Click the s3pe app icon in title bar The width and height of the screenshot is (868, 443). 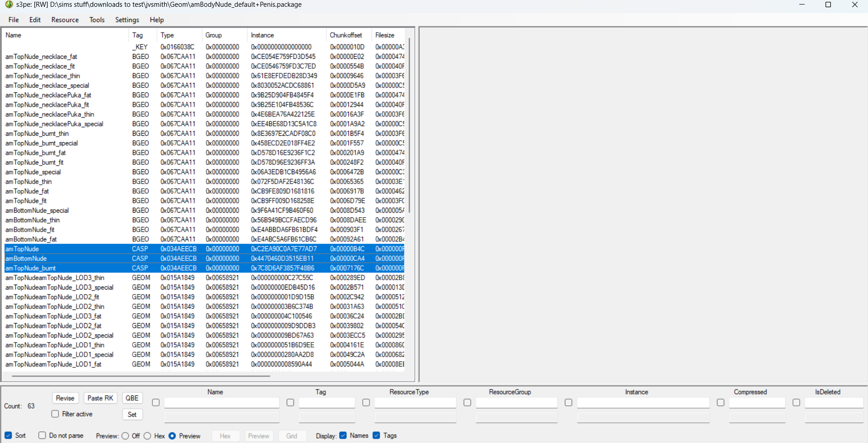9,5
